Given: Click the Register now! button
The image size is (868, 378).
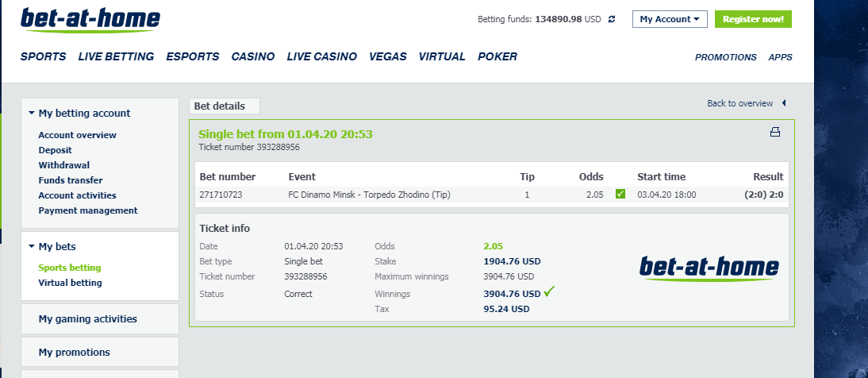Looking at the screenshot, I should pos(753,19).
